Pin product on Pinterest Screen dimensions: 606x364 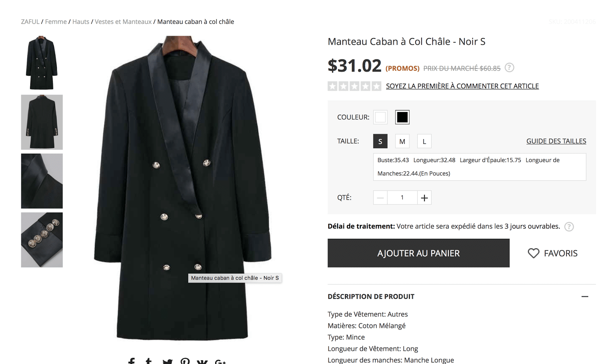click(185, 361)
